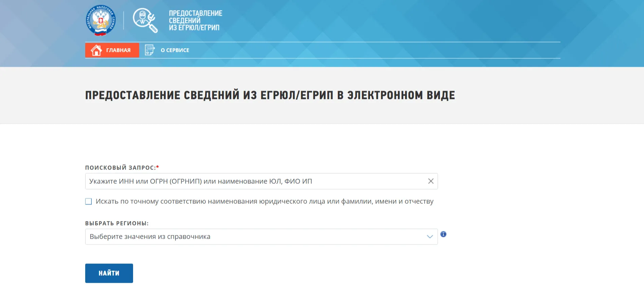644x294 pixels.
Task: Click the magnifier service icon in header
Action: [145, 20]
